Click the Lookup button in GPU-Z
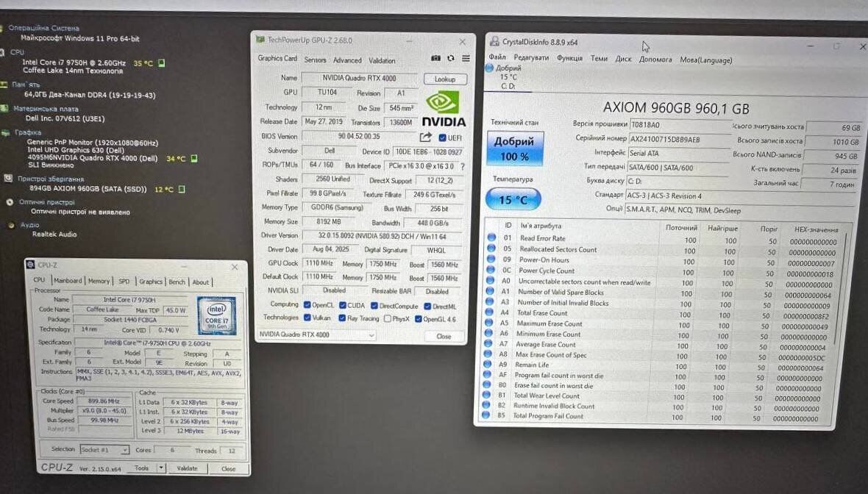This screenshot has width=868, height=494. 445,79
